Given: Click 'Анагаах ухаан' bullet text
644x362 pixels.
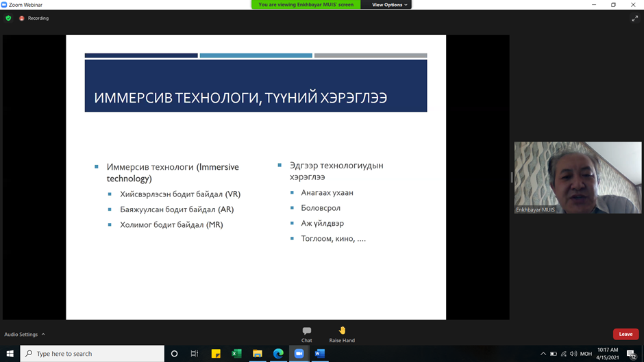Looking at the screenshot, I should (327, 192).
